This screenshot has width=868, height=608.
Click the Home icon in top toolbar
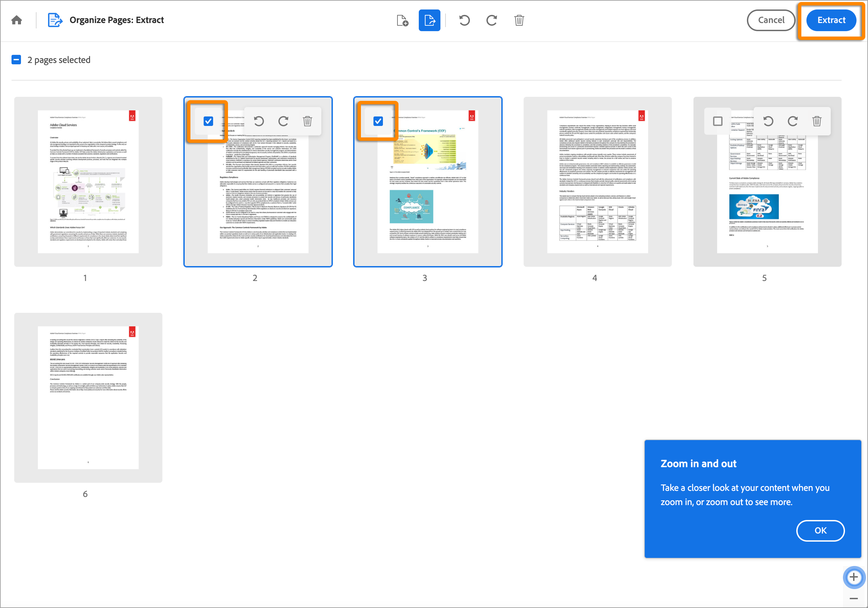16,20
